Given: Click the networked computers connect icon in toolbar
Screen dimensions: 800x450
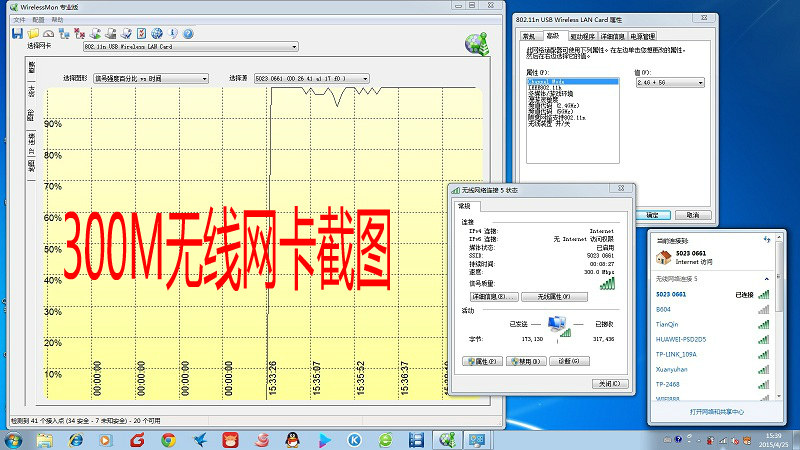Looking at the screenshot, I should 64,34.
